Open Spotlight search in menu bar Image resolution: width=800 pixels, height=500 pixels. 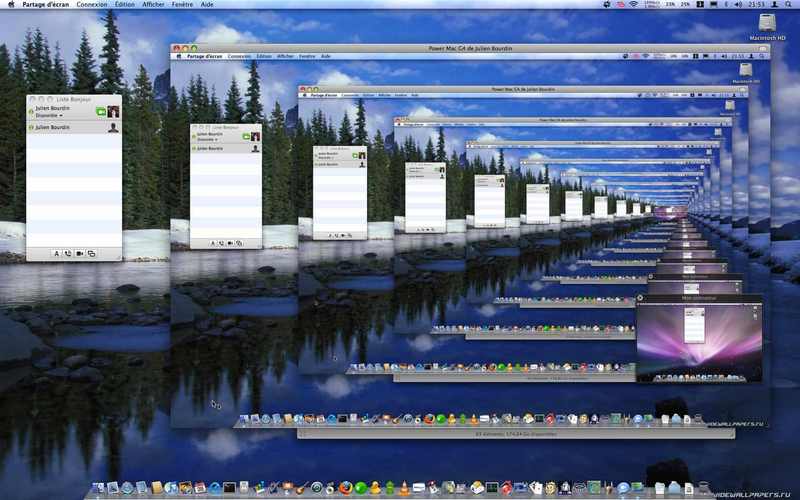789,4
